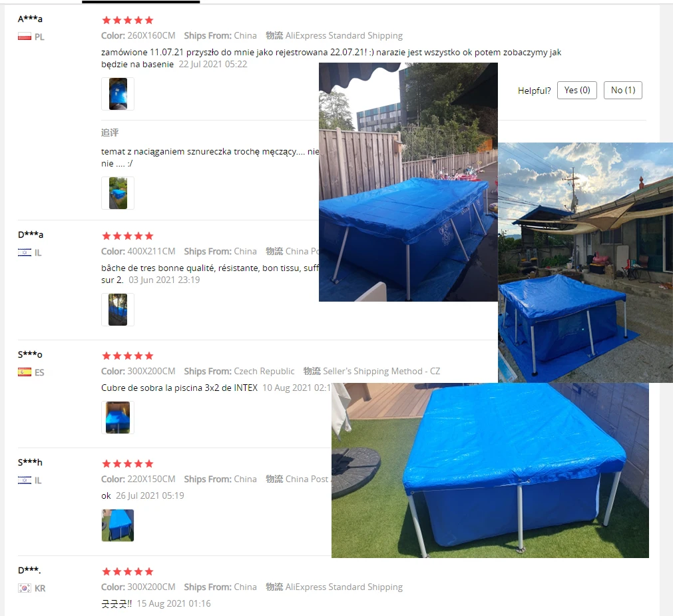Click the five-star rating of S***o's review
Image resolution: width=673 pixels, height=616 pixels.
click(x=127, y=356)
